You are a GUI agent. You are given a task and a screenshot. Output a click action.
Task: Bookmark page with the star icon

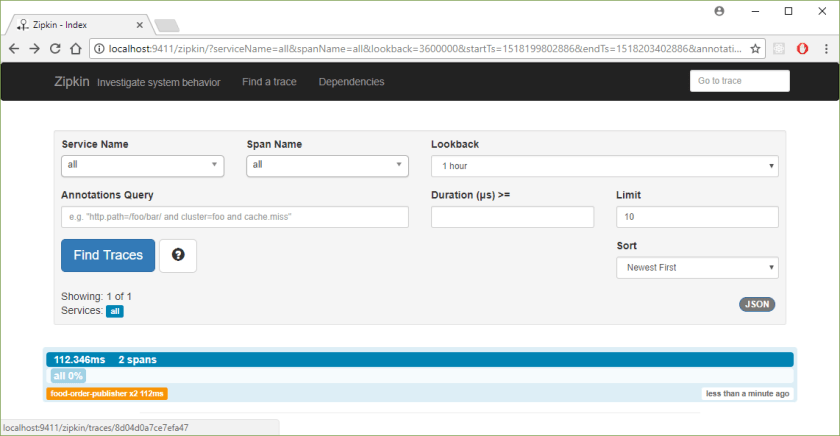[755, 48]
